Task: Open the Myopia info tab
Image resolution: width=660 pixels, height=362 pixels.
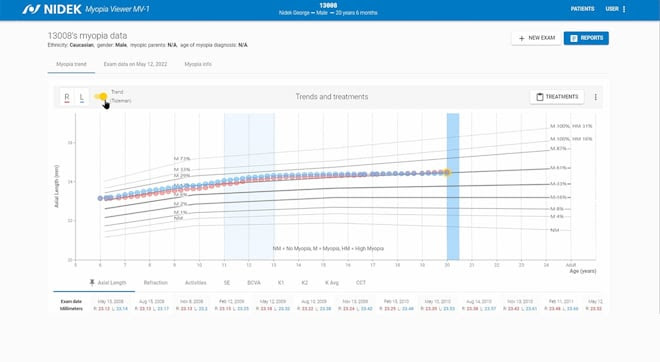Action: (x=198, y=64)
